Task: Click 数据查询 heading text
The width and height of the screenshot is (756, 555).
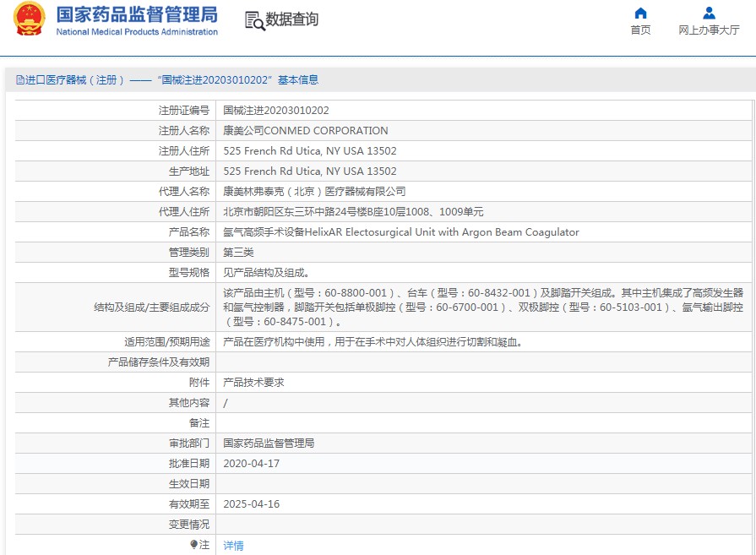Action: 291,19
